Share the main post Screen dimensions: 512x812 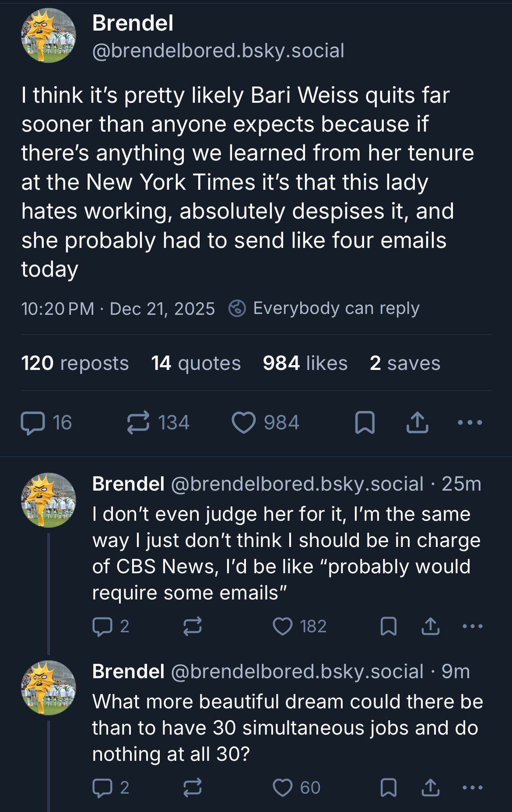pos(417,423)
